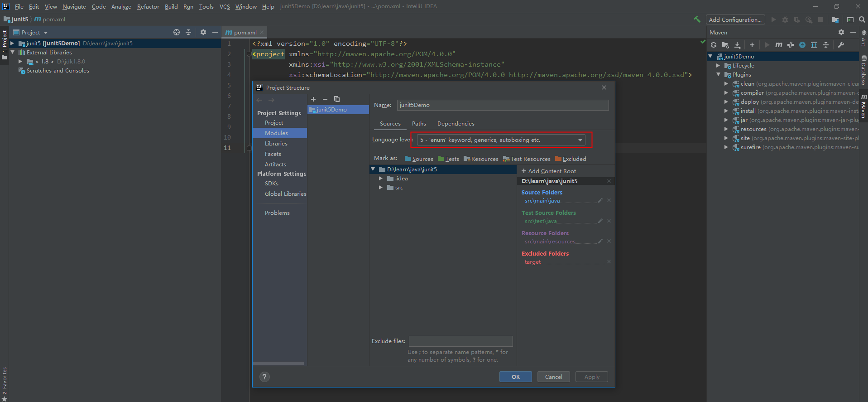The width and height of the screenshot is (868, 402).
Task: Toggle Skip Tests mode lightning icon
Action: click(802, 45)
